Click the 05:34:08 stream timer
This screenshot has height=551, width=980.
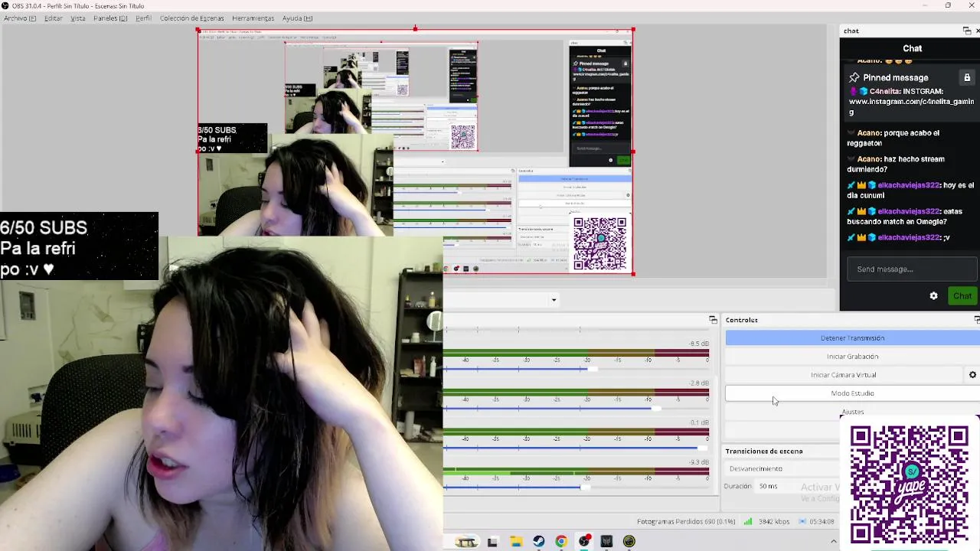[822, 522]
